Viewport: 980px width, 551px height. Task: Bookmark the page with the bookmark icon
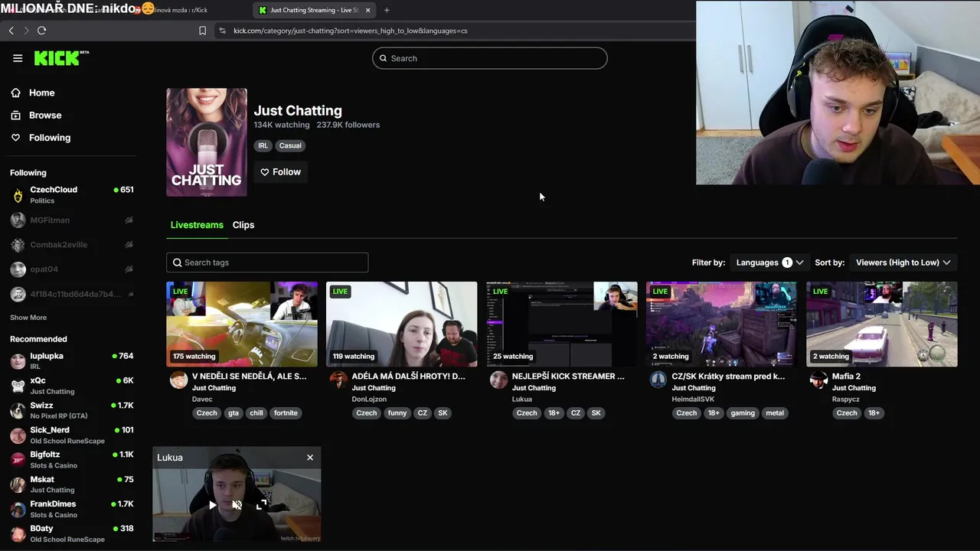(202, 31)
